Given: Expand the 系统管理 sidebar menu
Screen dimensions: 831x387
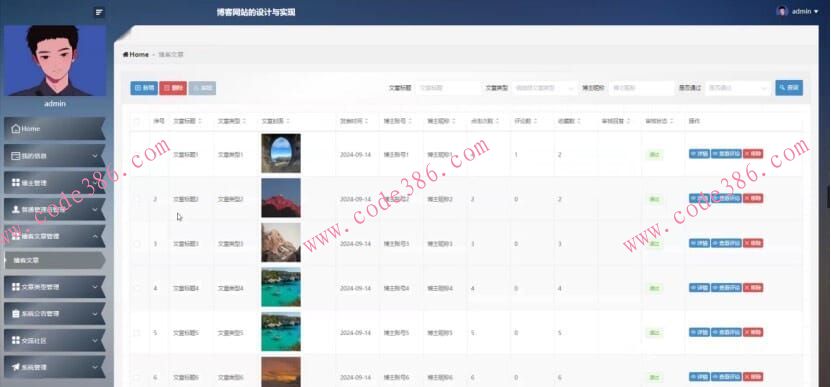Looking at the screenshot, I should point(55,367).
